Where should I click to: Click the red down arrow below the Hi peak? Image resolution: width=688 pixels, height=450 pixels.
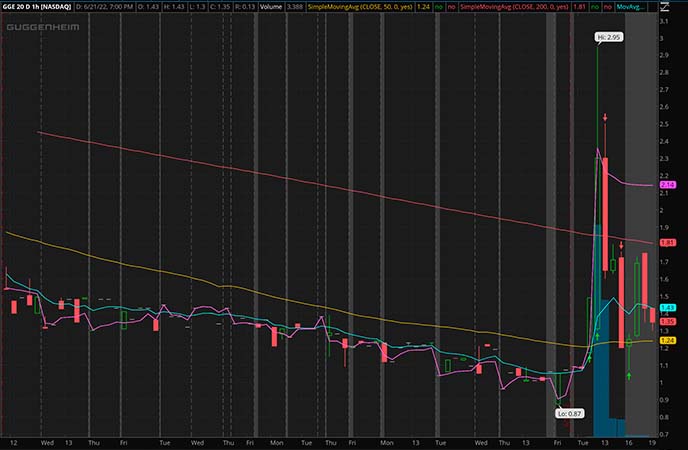[x=605, y=119]
